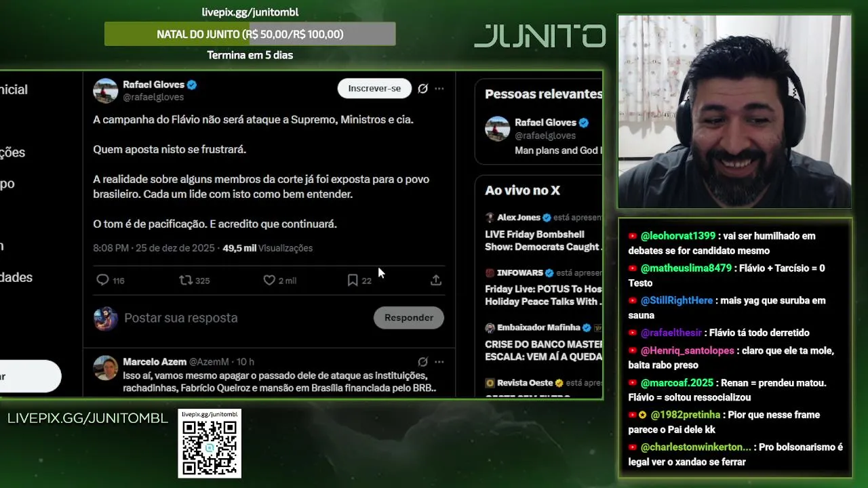Image resolution: width=868 pixels, height=488 pixels.
Task: Open the share icon on Rafael Gloves tweet
Action: point(436,280)
